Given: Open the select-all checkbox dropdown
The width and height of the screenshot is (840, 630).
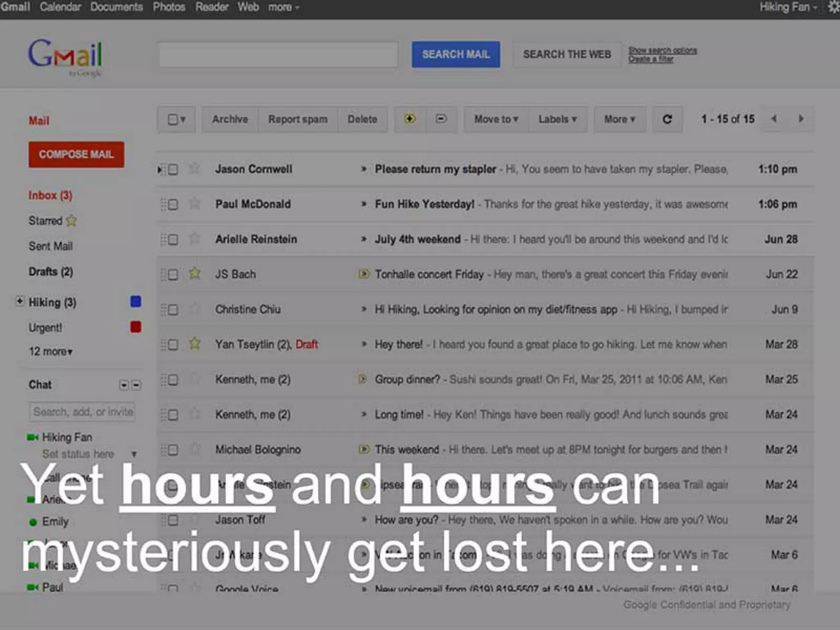Looking at the screenshot, I should (x=176, y=119).
